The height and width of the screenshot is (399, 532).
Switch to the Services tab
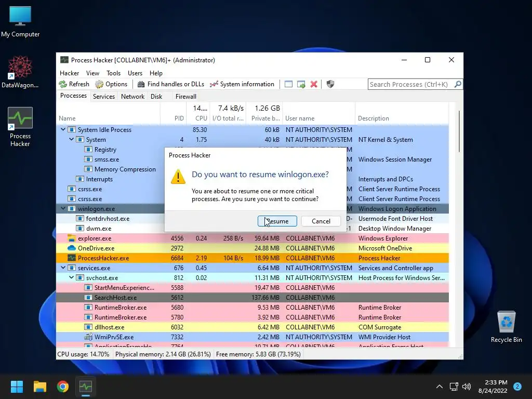pyautogui.click(x=104, y=96)
